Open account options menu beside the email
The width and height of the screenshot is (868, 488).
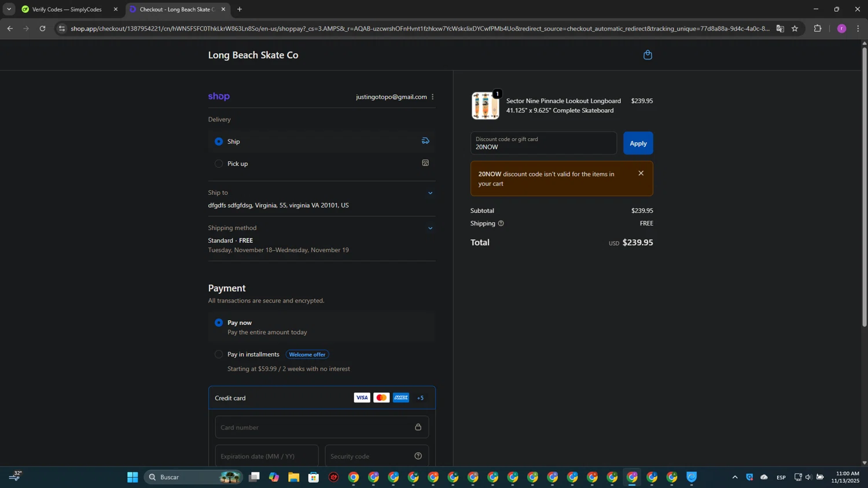click(x=432, y=97)
